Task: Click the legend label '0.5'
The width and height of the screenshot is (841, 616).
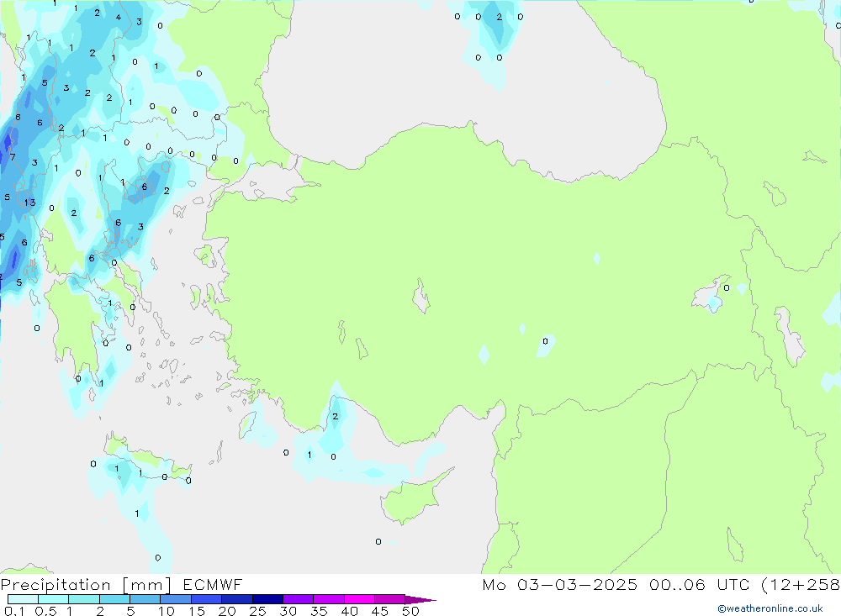Action: pos(45,611)
